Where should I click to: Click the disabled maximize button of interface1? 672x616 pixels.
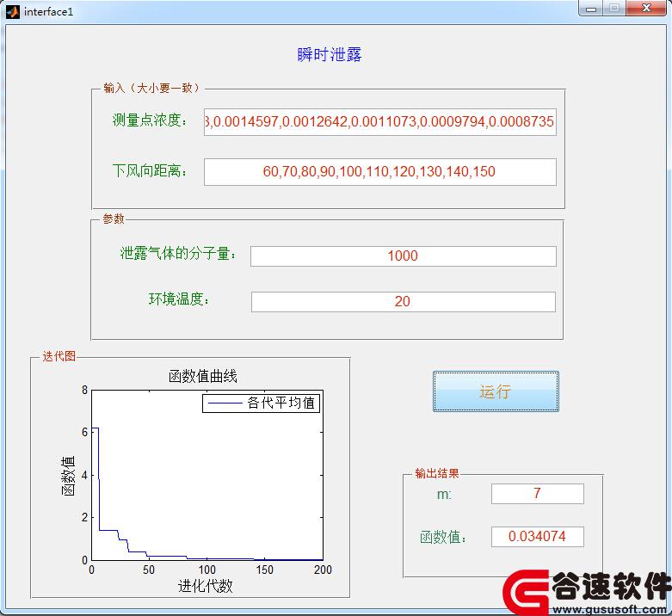(x=614, y=9)
